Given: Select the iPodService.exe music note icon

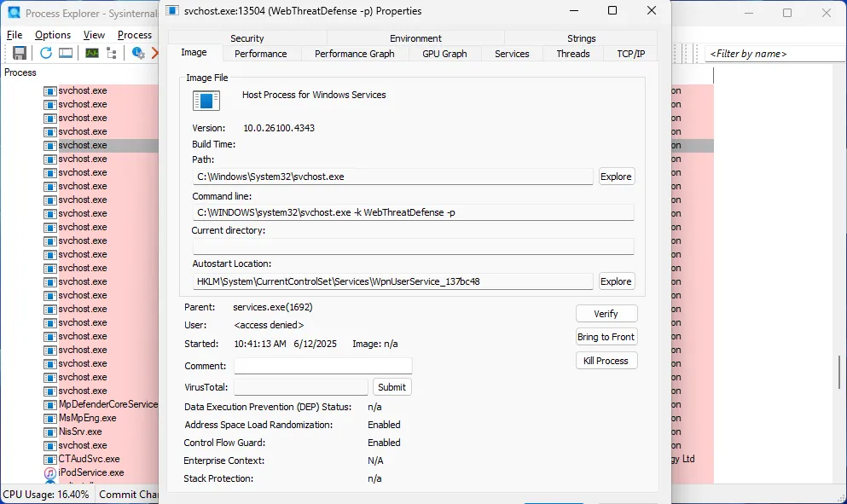Looking at the screenshot, I should click(50, 472).
